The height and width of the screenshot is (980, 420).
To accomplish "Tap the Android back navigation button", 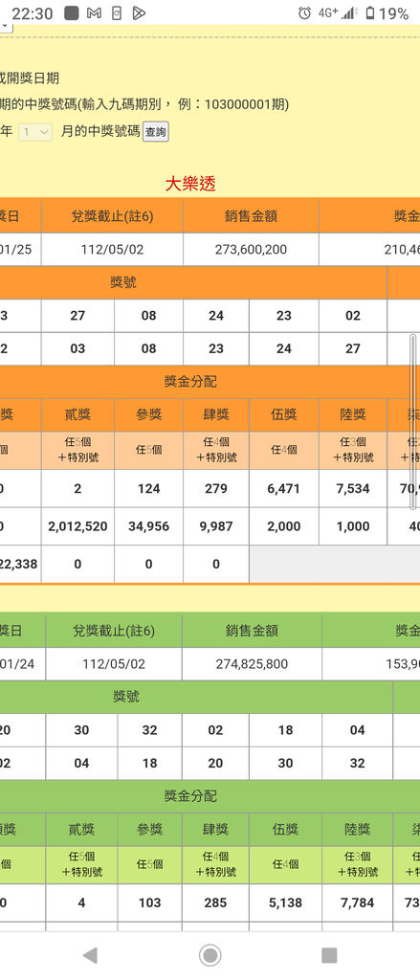I will click(x=90, y=954).
